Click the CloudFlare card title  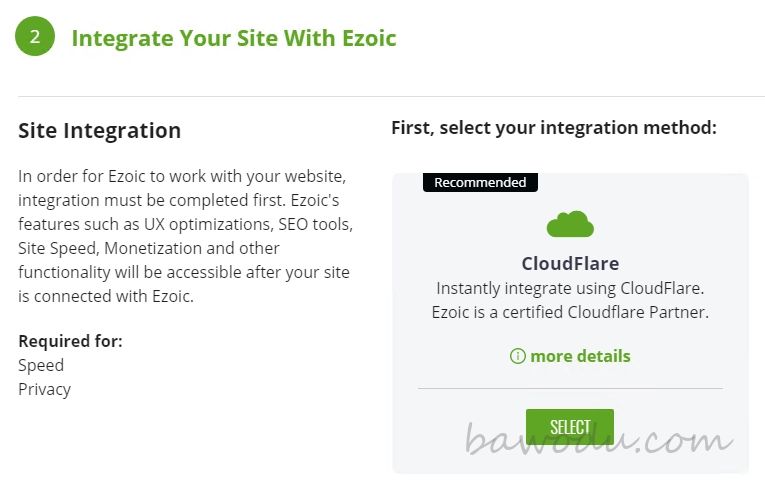(x=570, y=264)
